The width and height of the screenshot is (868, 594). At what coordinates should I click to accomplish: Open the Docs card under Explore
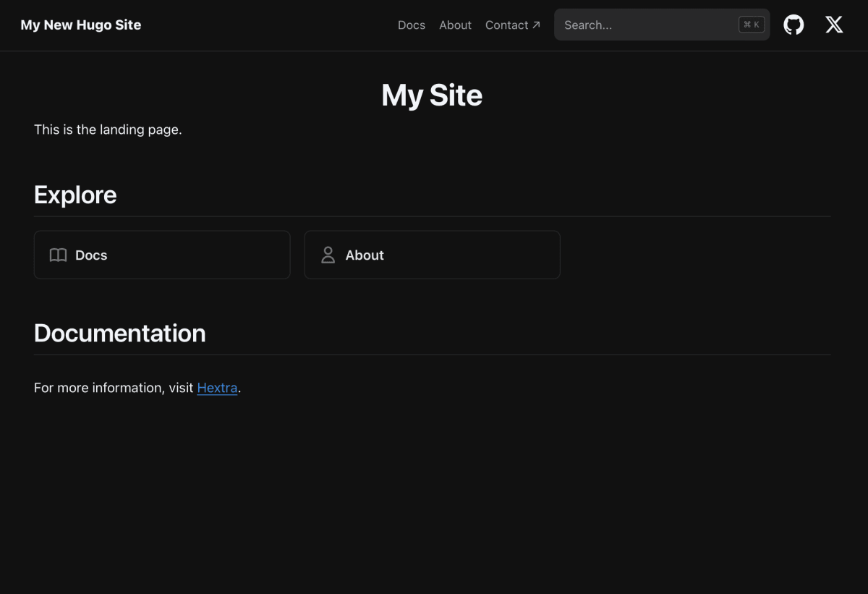(x=161, y=255)
